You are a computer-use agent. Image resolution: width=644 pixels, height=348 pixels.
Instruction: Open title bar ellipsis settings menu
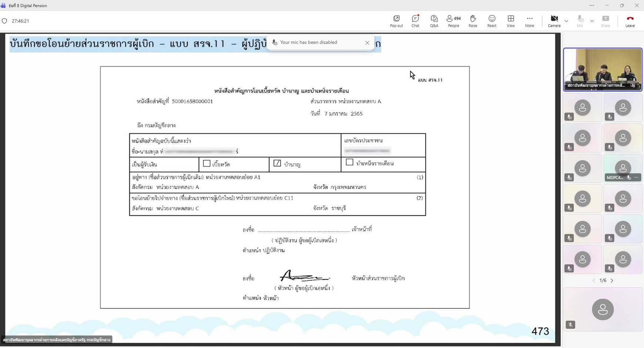591,6
